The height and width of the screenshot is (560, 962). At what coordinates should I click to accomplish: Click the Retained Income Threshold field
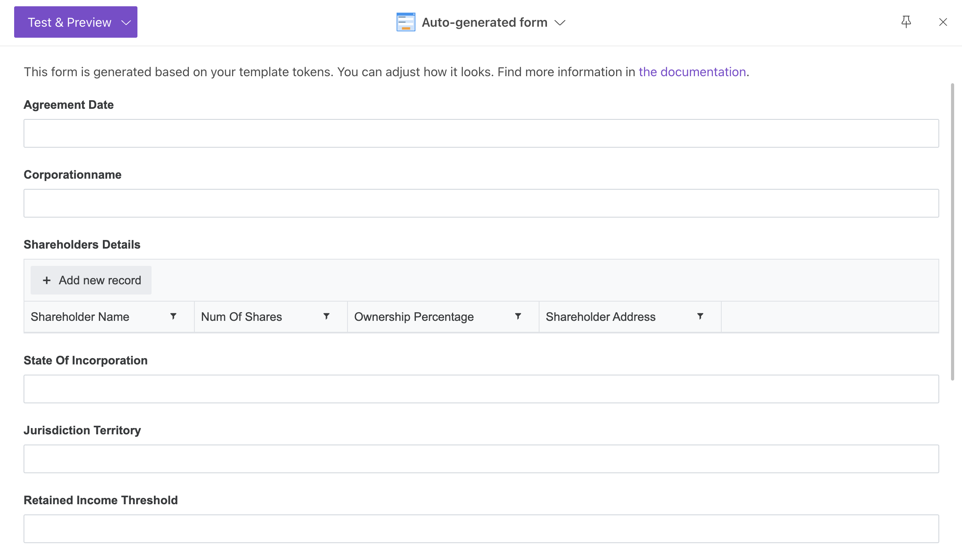(481, 529)
